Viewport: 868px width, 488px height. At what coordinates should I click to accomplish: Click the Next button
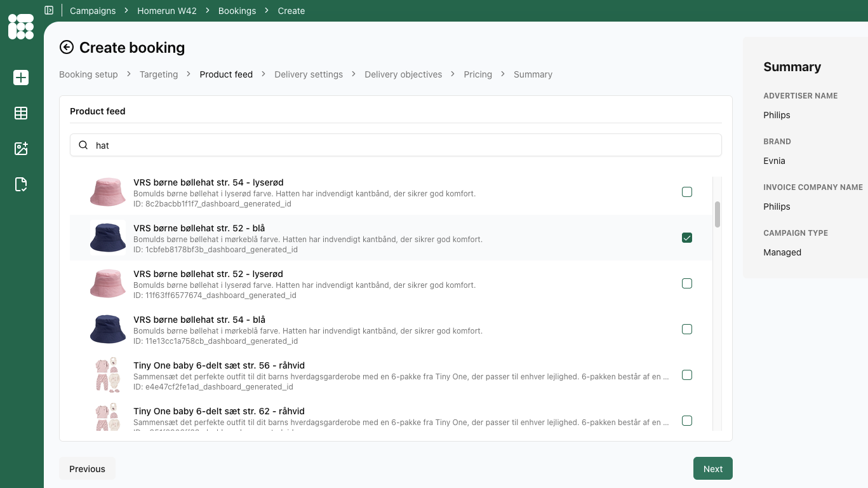click(712, 469)
